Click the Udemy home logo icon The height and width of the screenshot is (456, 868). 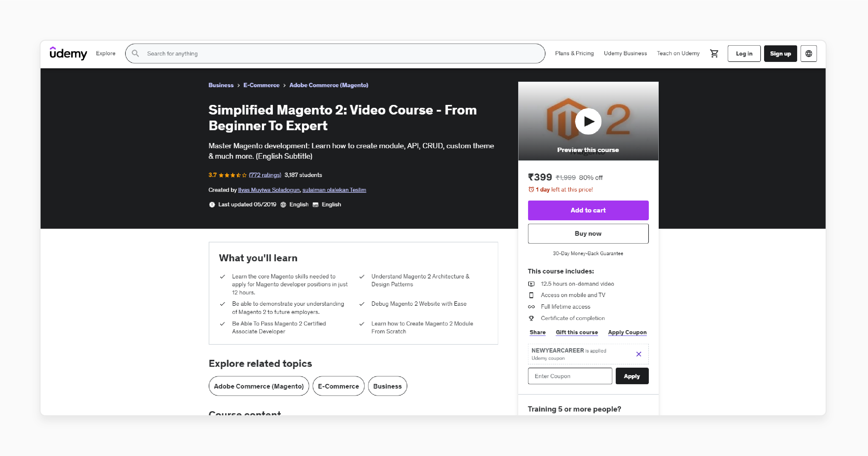(68, 53)
